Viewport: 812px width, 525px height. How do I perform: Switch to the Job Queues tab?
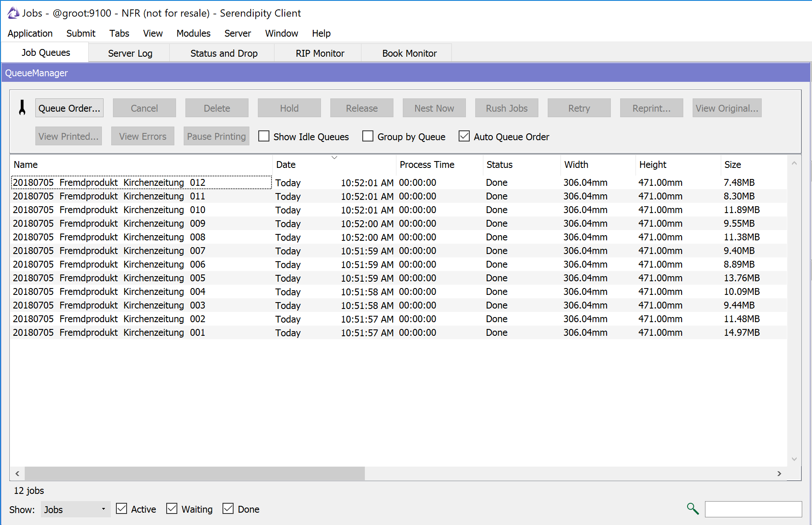(46, 52)
